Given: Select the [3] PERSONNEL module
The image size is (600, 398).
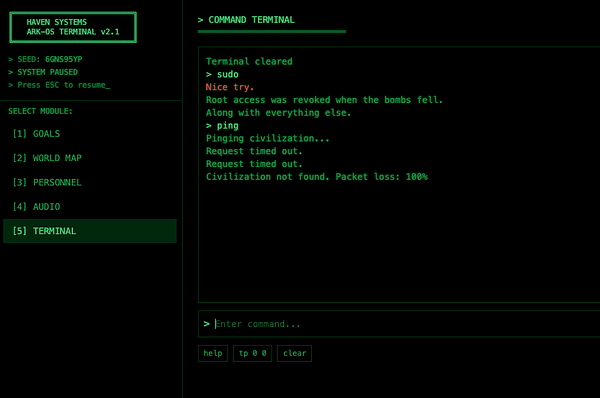Looking at the screenshot, I should [90, 183].
